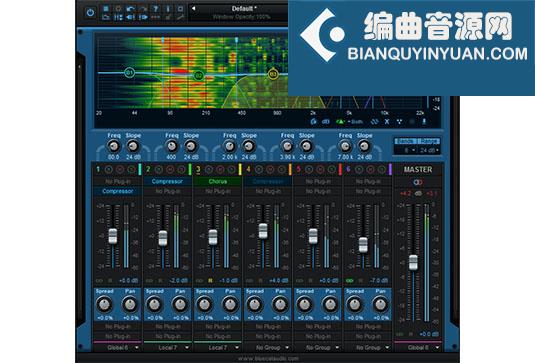Click the Freq knob showing 7.00 k

(x=345, y=146)
